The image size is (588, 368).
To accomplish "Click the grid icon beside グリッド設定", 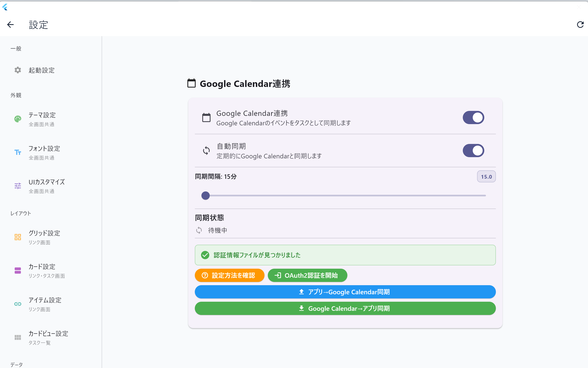I will 17,237.
